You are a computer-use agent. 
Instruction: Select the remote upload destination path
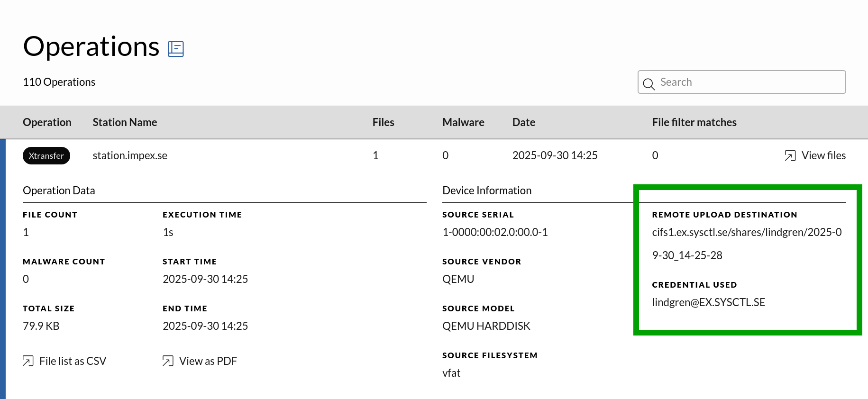point(746,232)
